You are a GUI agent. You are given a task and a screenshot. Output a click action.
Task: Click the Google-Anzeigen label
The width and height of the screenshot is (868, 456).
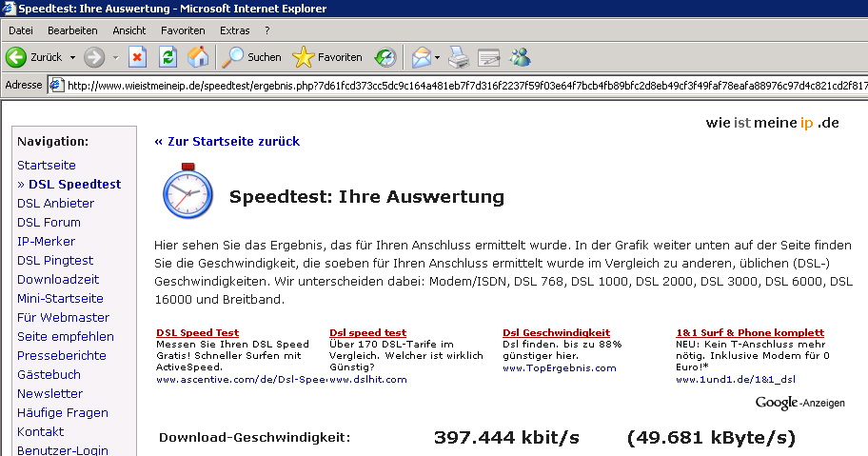799,403
